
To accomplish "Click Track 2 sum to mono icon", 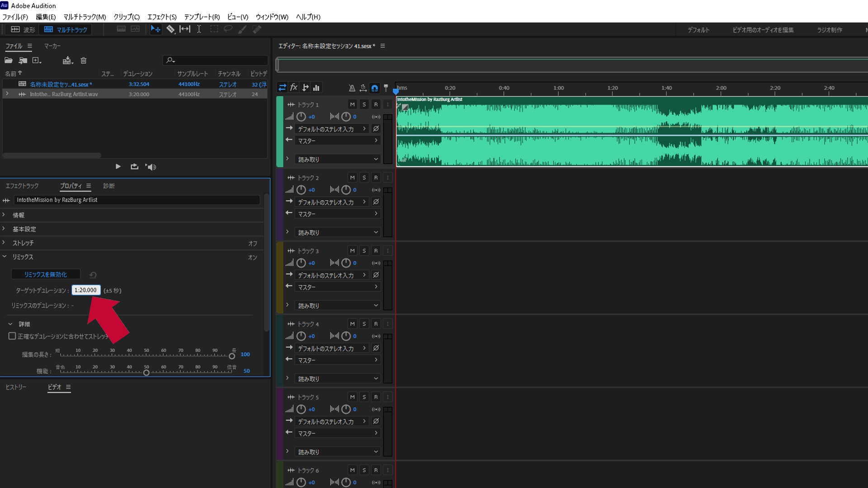I will coord(376,190).
